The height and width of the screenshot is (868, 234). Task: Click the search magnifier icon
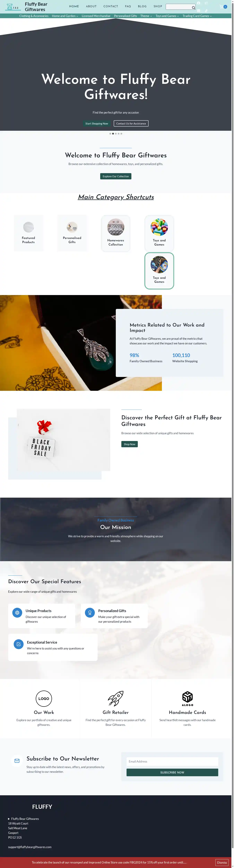(x=193, y=7)
